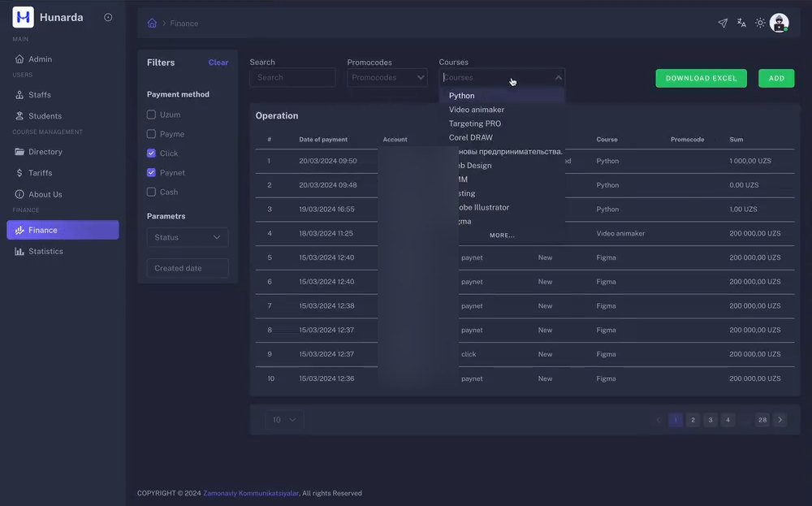The width and height of the screenshot is (812, 506).
Task: Click the Students icon in sidebar
Action: [x=19, y=116]
